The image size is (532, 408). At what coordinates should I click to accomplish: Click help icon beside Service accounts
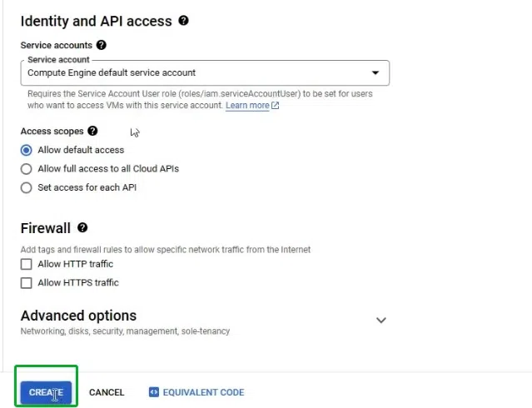tap(102, 45)
